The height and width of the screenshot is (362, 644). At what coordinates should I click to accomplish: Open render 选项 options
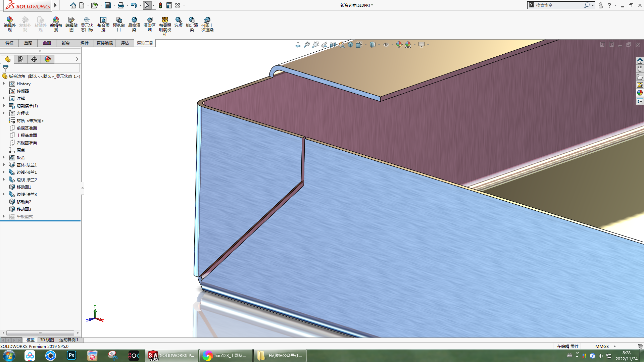click(x=179, y=22)
